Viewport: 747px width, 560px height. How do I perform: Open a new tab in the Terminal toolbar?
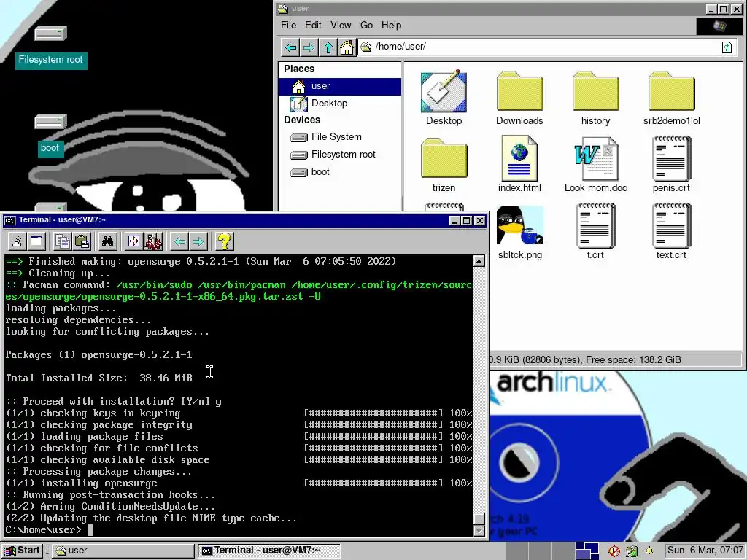[18, 241]
